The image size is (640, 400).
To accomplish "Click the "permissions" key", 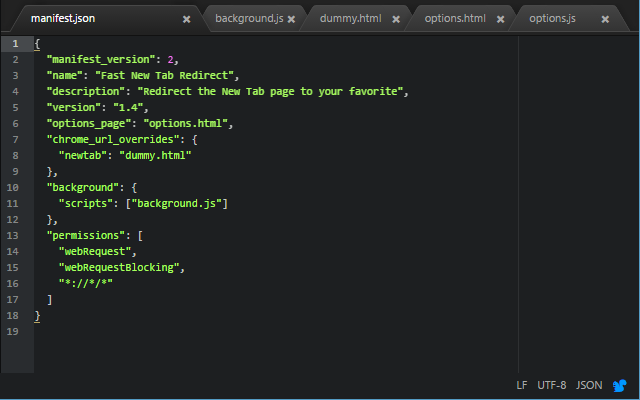I will [86, 236].
